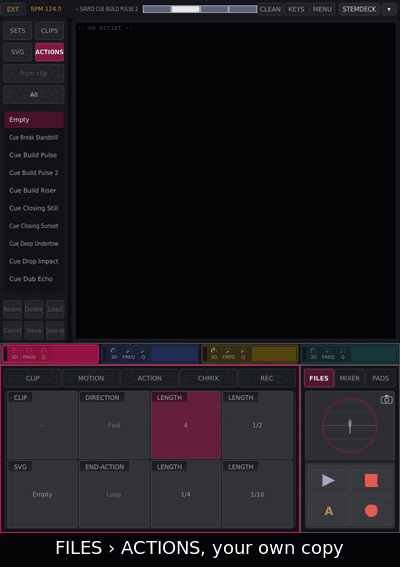Click the Cancel button
400x567 pixels.
(13, 331)
